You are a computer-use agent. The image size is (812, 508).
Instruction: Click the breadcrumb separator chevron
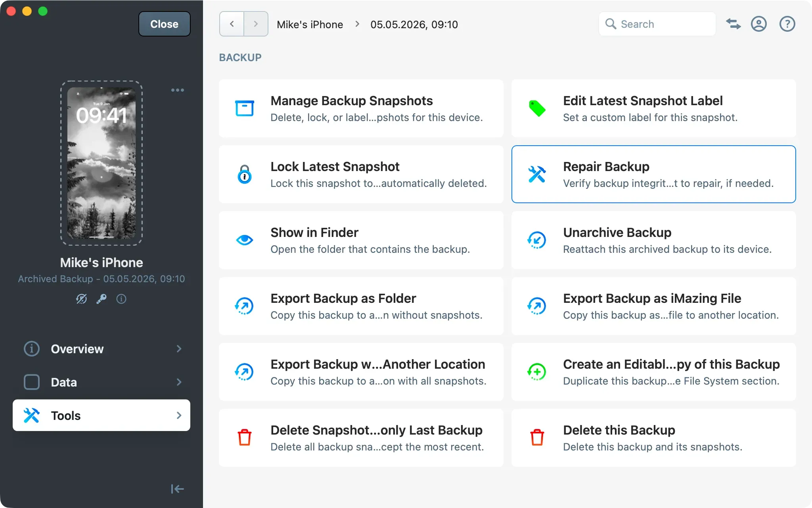coord(357,24)
